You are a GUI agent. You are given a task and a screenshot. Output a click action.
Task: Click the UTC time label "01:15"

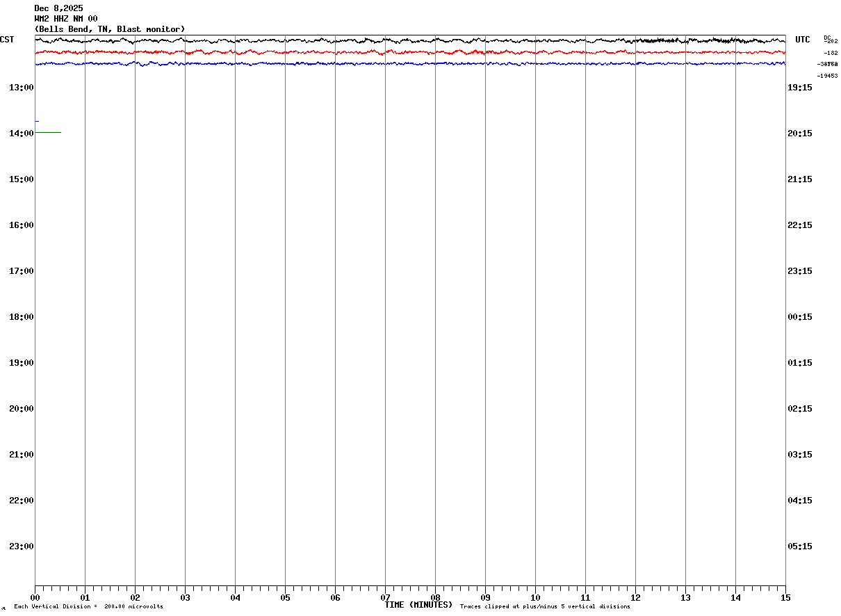800,362
